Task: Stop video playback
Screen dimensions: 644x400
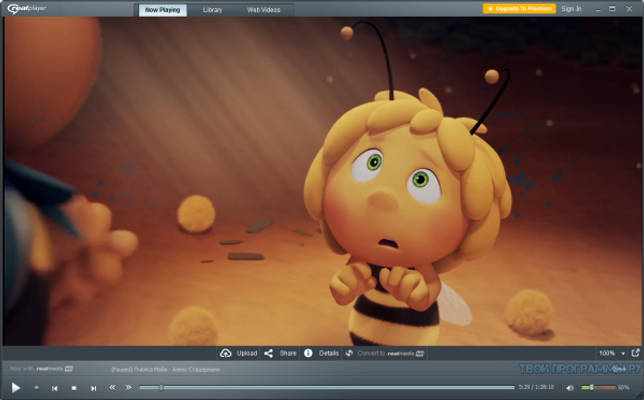Action: coord(74,388)
